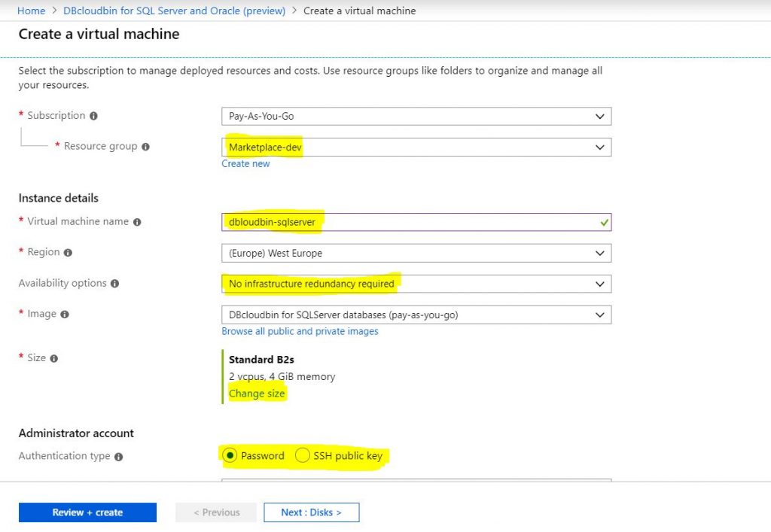Click green validation checkmark in VM name field
Image resolution: width=771 pixels, height=532 pixels.
click(x=605, y=223)
